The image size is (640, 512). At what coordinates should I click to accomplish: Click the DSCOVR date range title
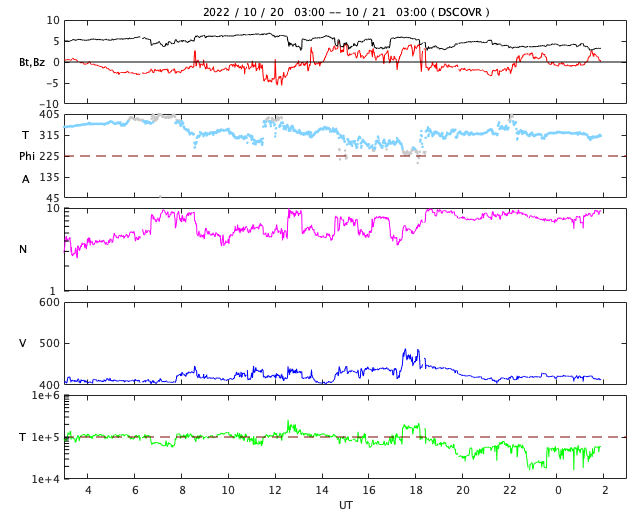pos(346,12)
